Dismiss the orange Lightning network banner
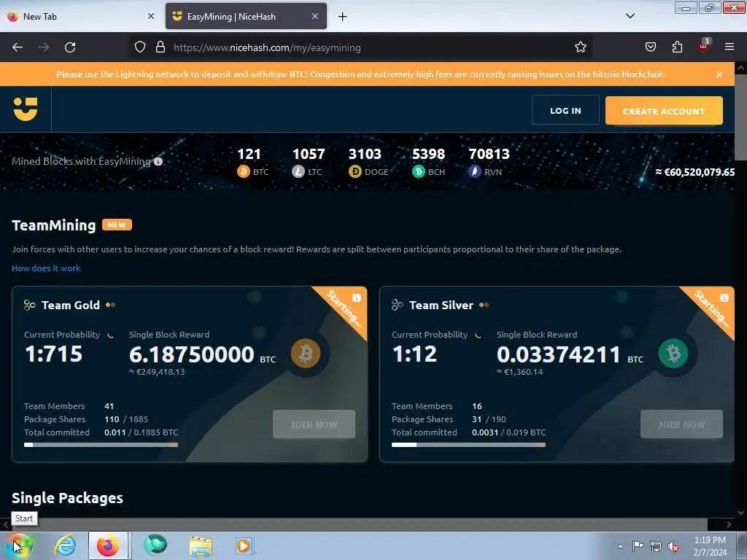Viewport: 747px width, 560px height. click(719, 75)
